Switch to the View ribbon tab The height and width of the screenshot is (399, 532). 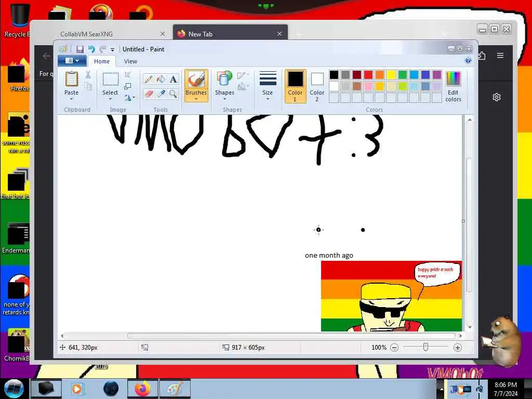pos(130,61)
